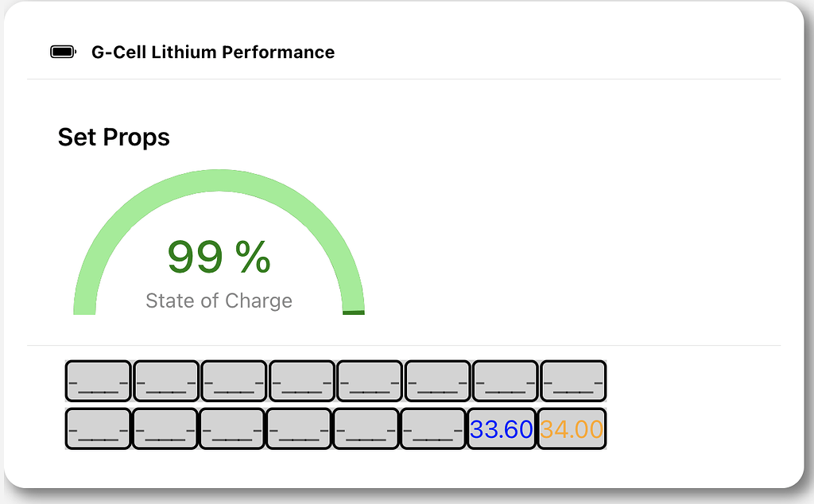Click the fourth battery cell in top row
The width and height of the screenshot is (814, 504).
(300, 381)
